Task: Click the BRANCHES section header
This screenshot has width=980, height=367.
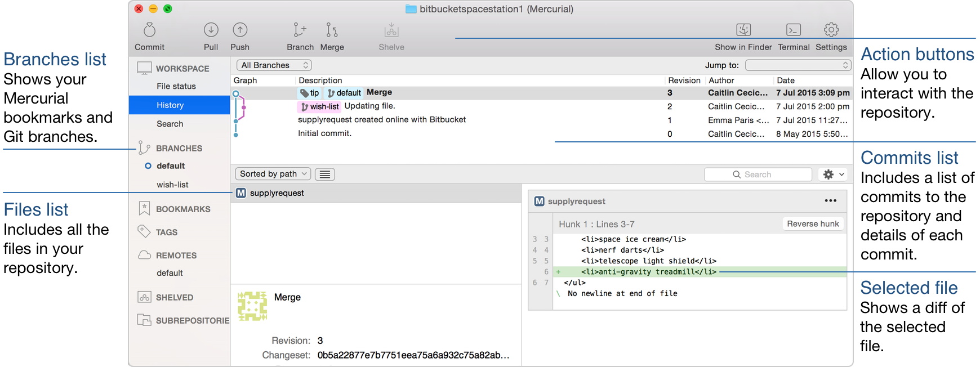Action: (179, 148)
